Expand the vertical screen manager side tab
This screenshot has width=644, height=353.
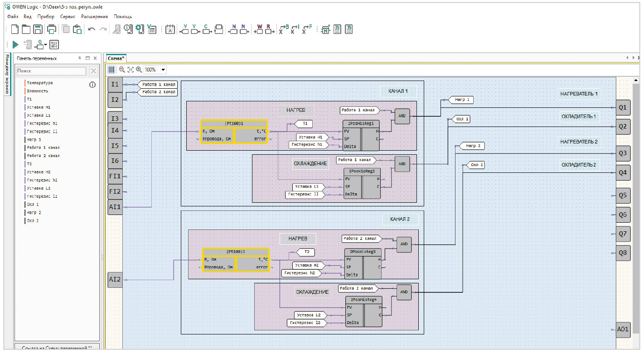coord(7,74)
